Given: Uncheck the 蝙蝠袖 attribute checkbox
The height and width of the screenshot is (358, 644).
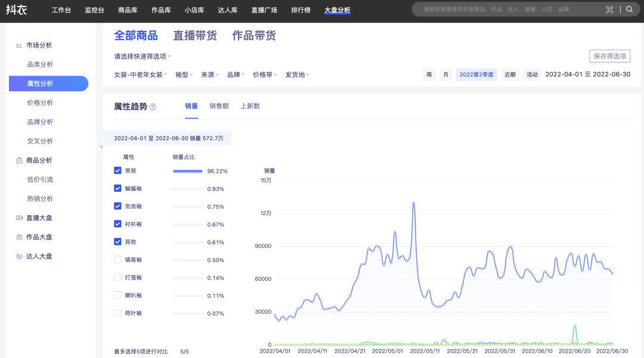Looking at the screenshot, I should [x=117, y=188].
